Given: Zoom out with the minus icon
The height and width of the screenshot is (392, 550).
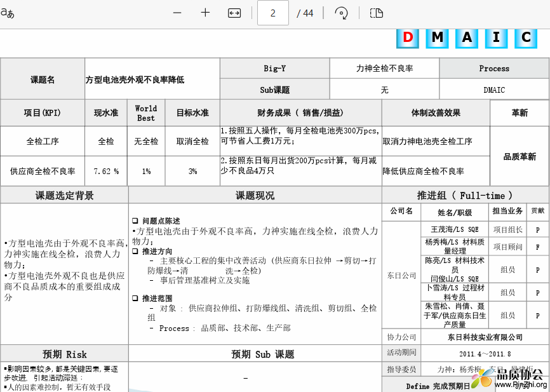Looking at the screenshot, I should coord(177,13).
